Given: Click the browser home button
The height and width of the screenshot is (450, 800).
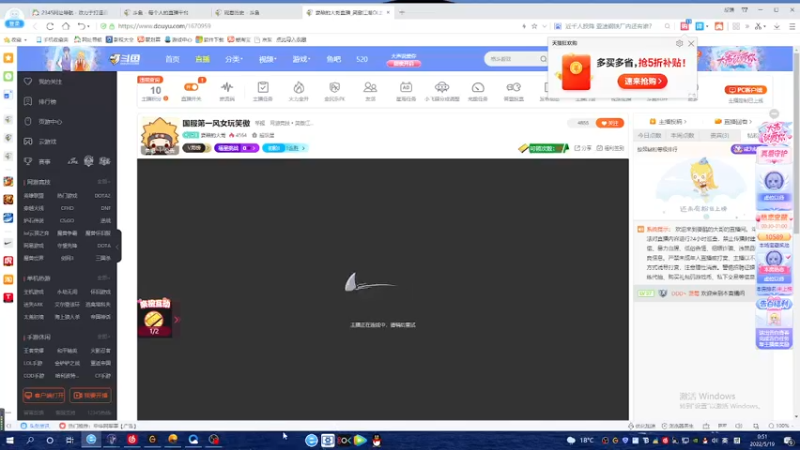Looking at the screenshot, I should point(66,26).
